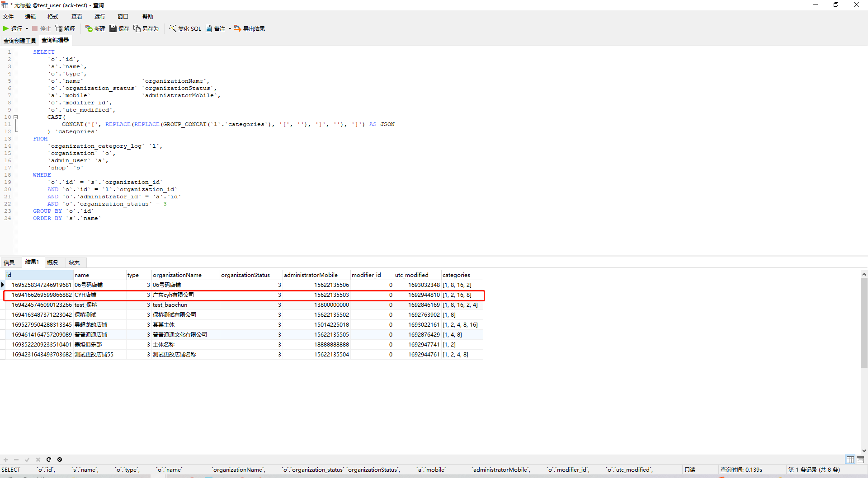Click the 测试更改店铺55 name cell

[99, 355]
